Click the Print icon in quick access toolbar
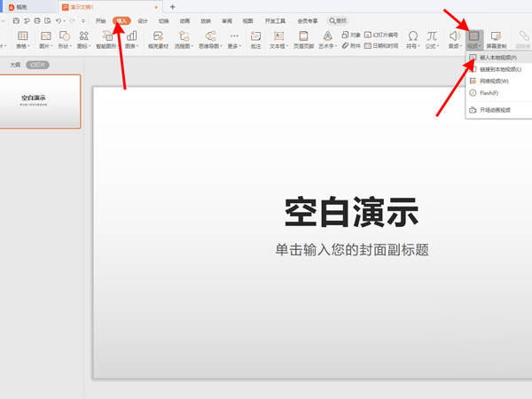 coord(37,20)
